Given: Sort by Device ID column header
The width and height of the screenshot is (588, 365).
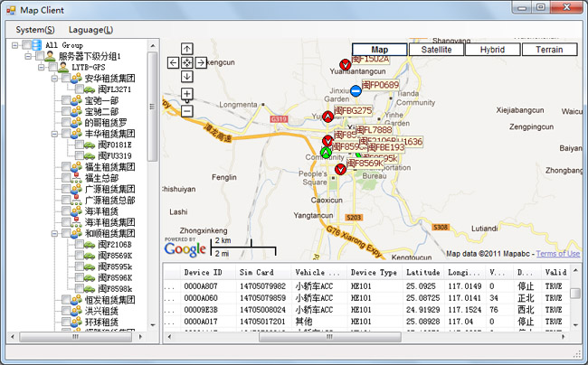Looking at the screenshot, I should coord(207,273).
